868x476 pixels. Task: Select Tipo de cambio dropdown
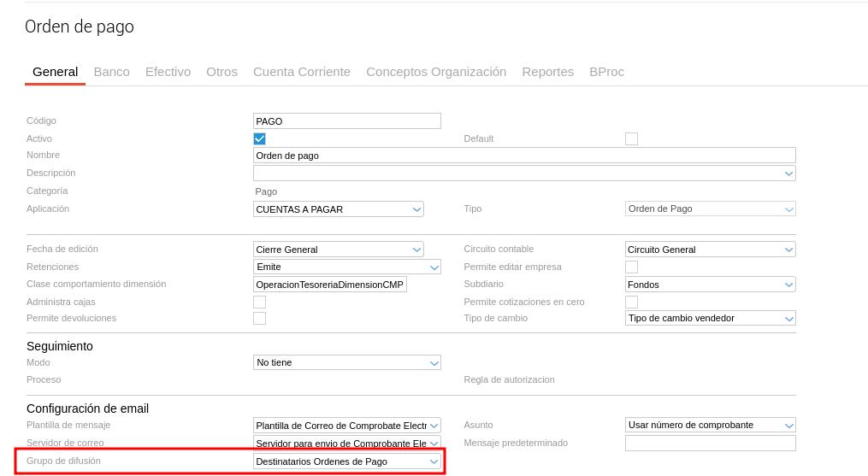tap(710, 318)
